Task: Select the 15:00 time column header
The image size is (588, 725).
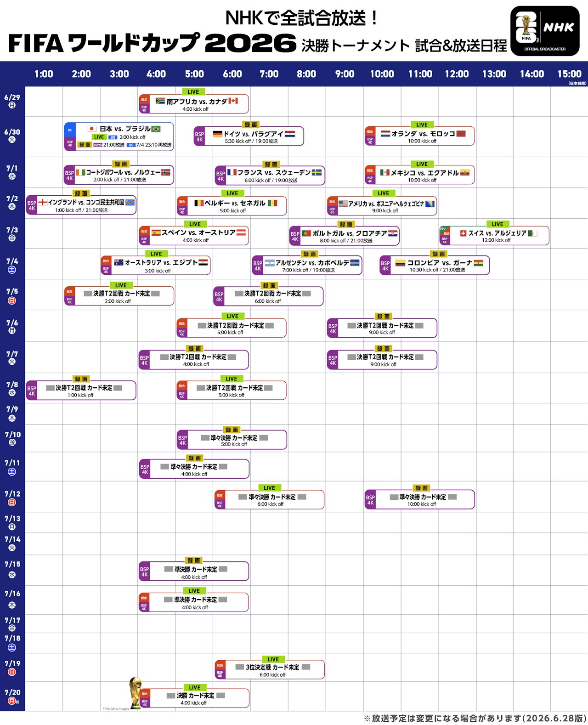Action: pyautogui.click(x=569, y=74)
